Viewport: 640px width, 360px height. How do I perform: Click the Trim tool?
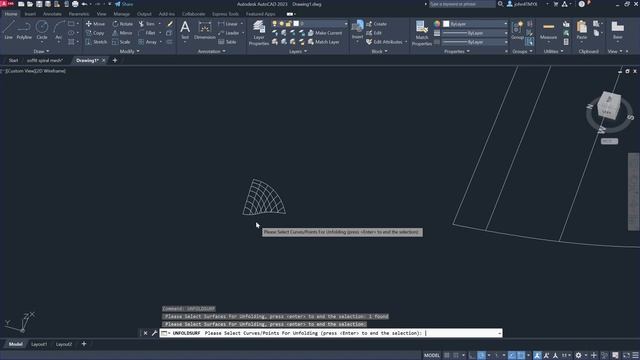coord(147,24)
